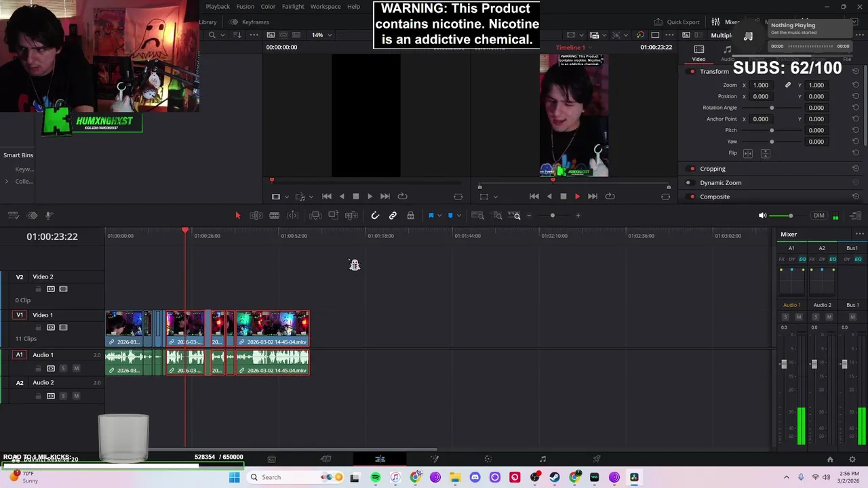This screenshot has width=868, height=488.
Task: Expand the Cropping section
Action: 713,169
